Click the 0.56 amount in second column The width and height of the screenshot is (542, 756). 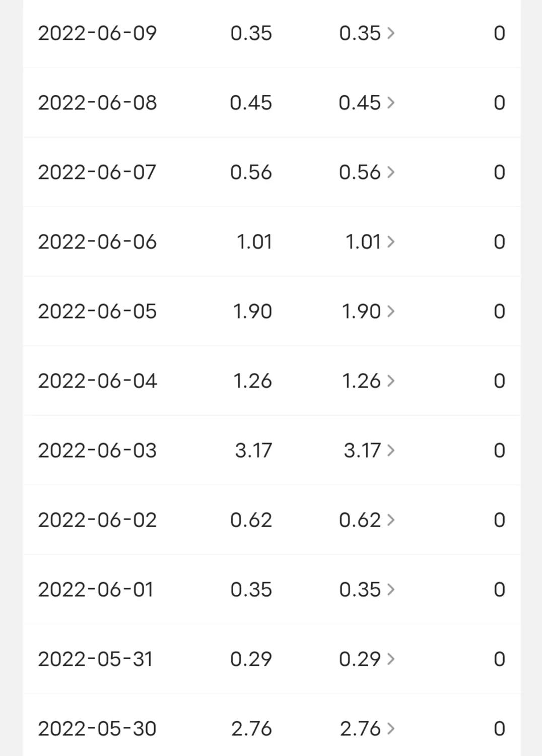(251, 172)
